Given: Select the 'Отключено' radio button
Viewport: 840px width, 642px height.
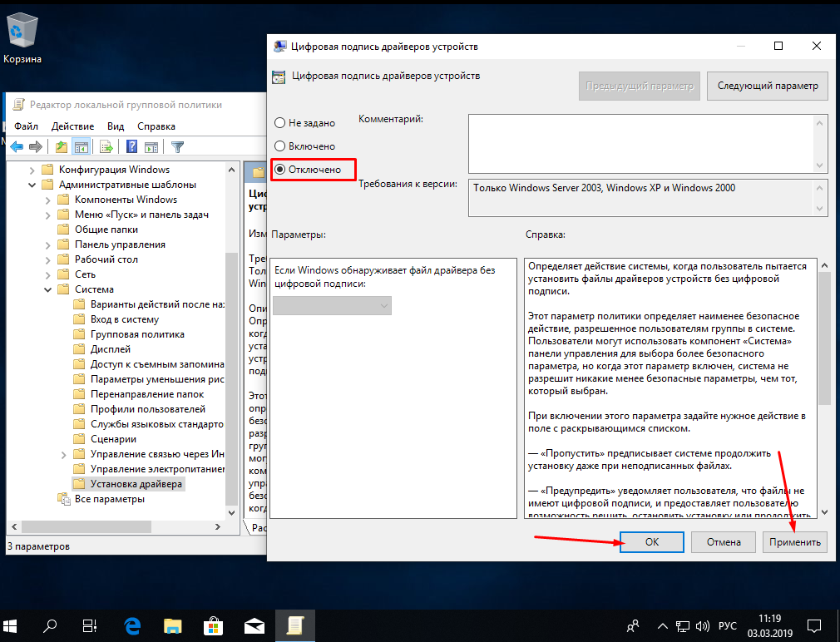Looking at the screenshot, I should (x=279, y=169).
